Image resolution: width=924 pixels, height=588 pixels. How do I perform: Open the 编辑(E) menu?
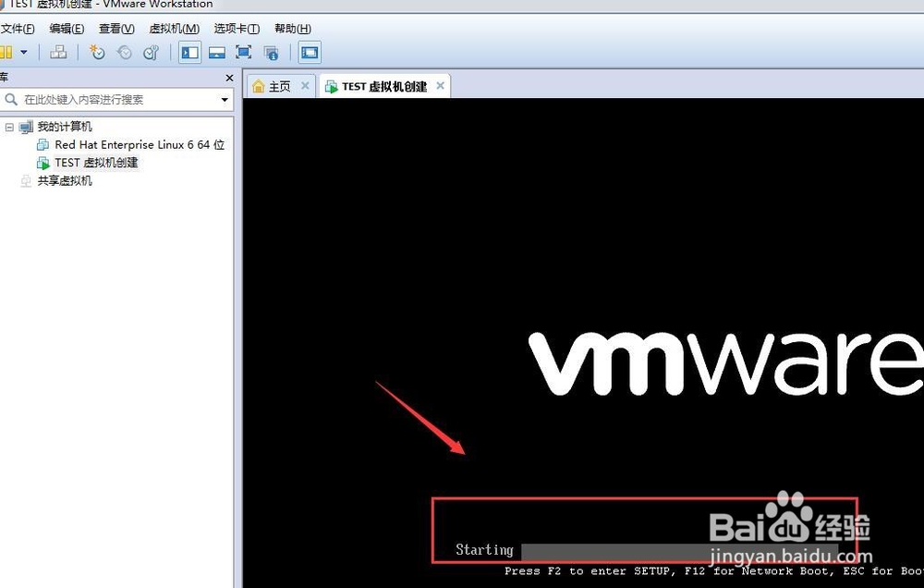pos(67,29)
